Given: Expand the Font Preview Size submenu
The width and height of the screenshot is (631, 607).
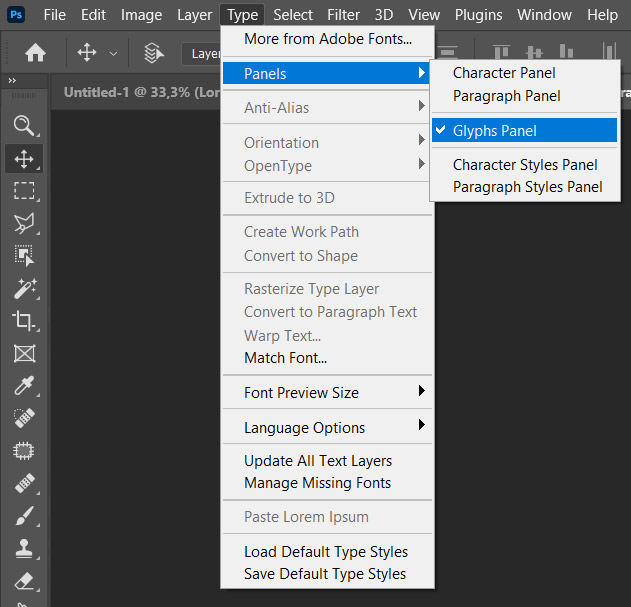Looking at the screenshot, I should tap(327, 392).
